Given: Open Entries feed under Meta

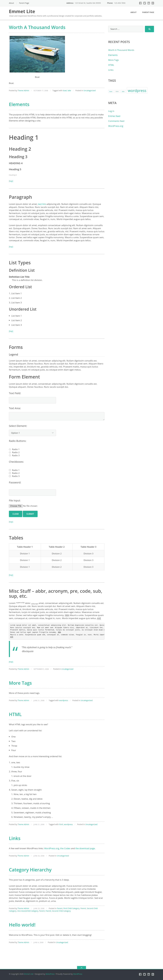Looking at the screenshot, I should (x=114, y=116).
